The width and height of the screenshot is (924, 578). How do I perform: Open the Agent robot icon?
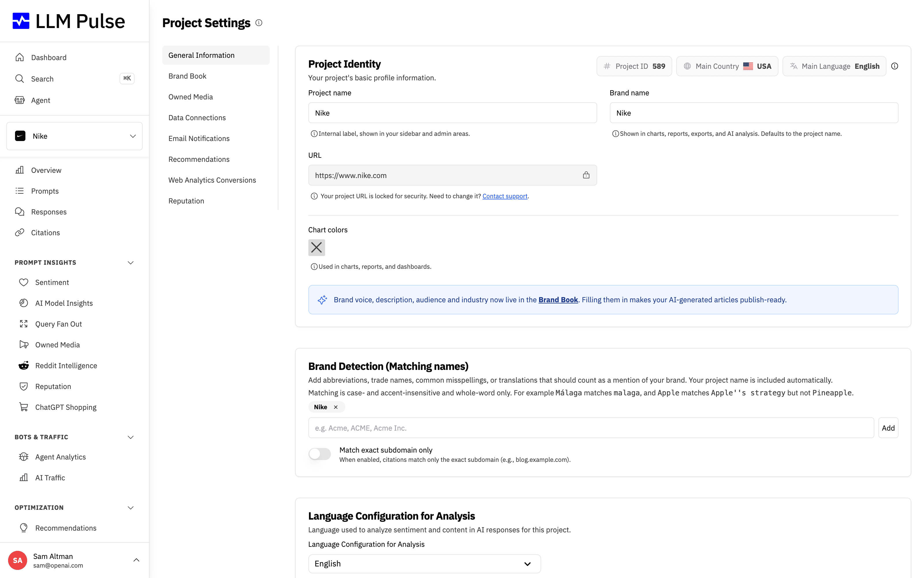tap(19, 100)
